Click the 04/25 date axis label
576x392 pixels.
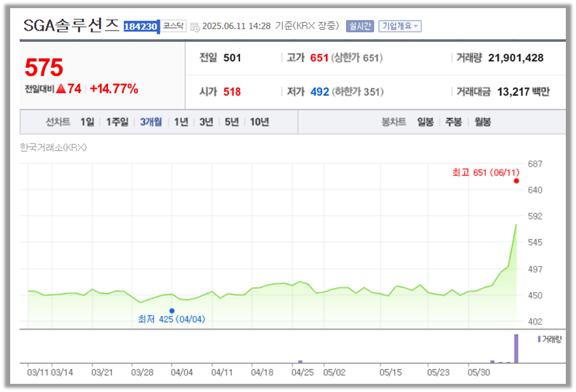click(x=302, y=372)
